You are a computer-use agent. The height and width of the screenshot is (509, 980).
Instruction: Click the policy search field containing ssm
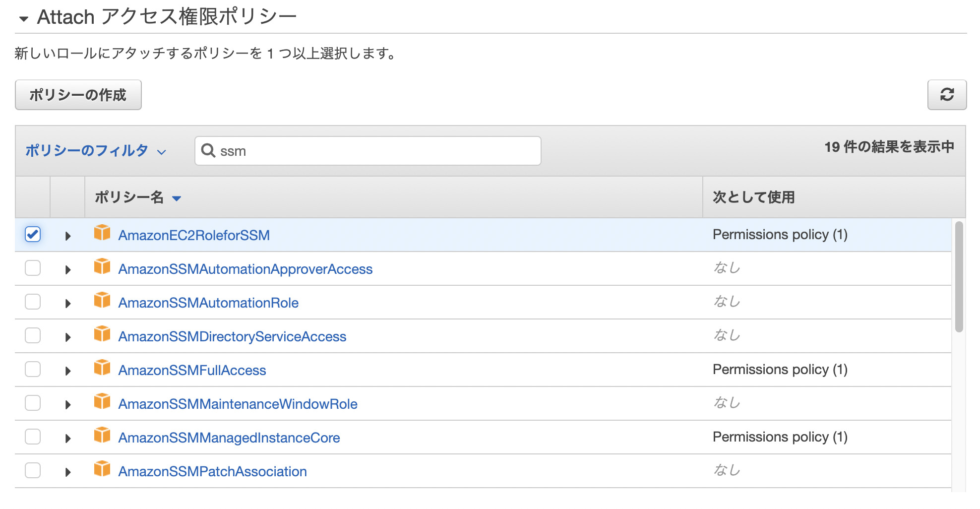[368, 151]
